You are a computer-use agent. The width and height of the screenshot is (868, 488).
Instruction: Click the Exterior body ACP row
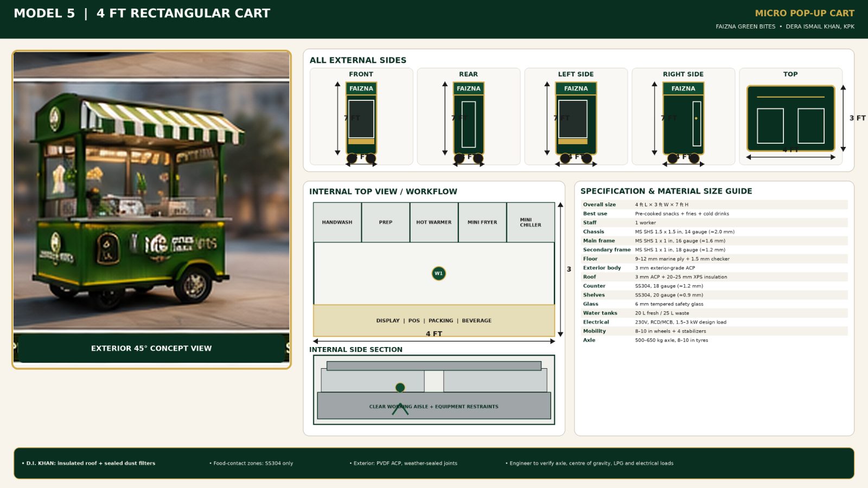click(x=714, y=268)
